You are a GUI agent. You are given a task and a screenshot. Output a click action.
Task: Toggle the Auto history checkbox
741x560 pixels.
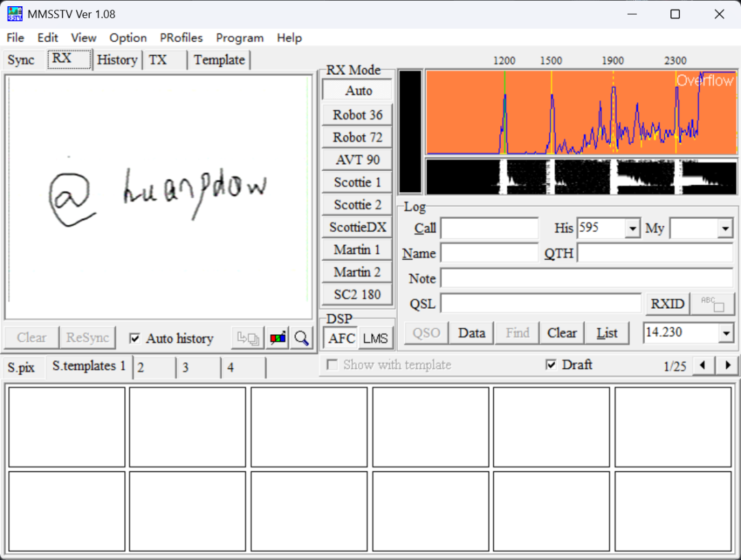134,338
